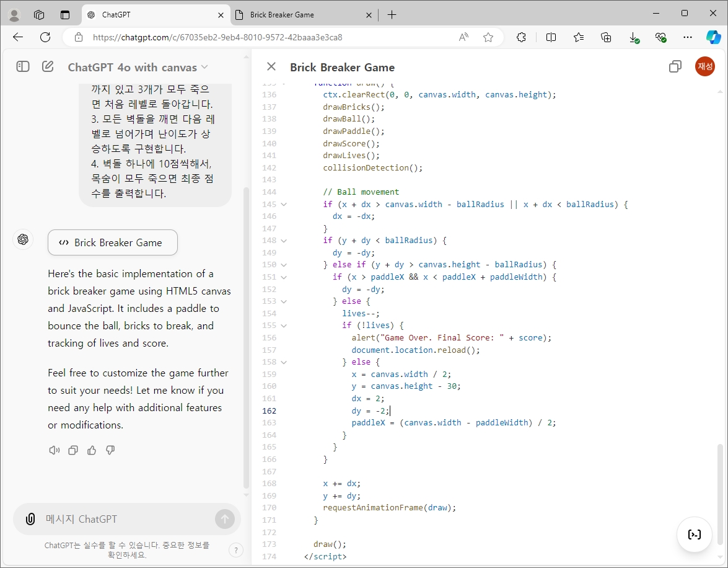Open the user avatar account menu
728x568 pixels.
[705, 66]
